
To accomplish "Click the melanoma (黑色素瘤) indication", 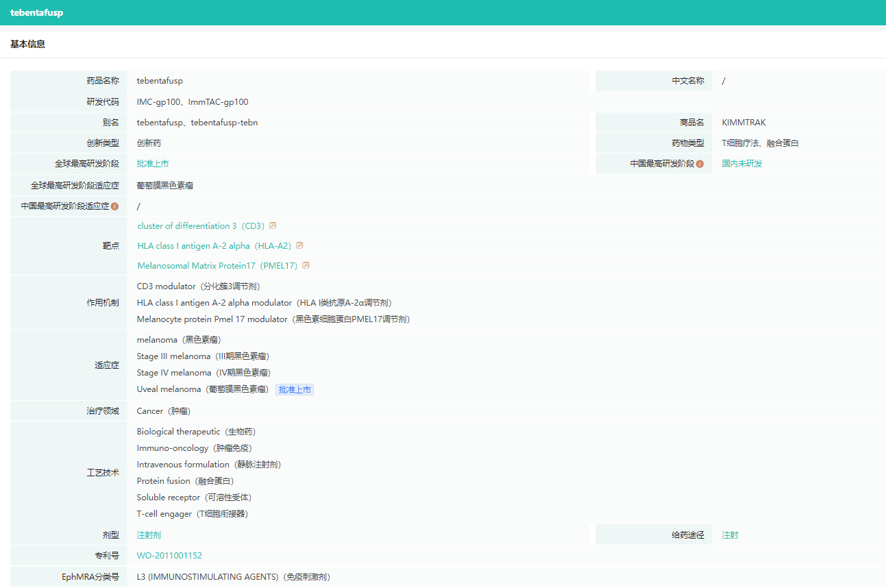I will pos(179,340).
